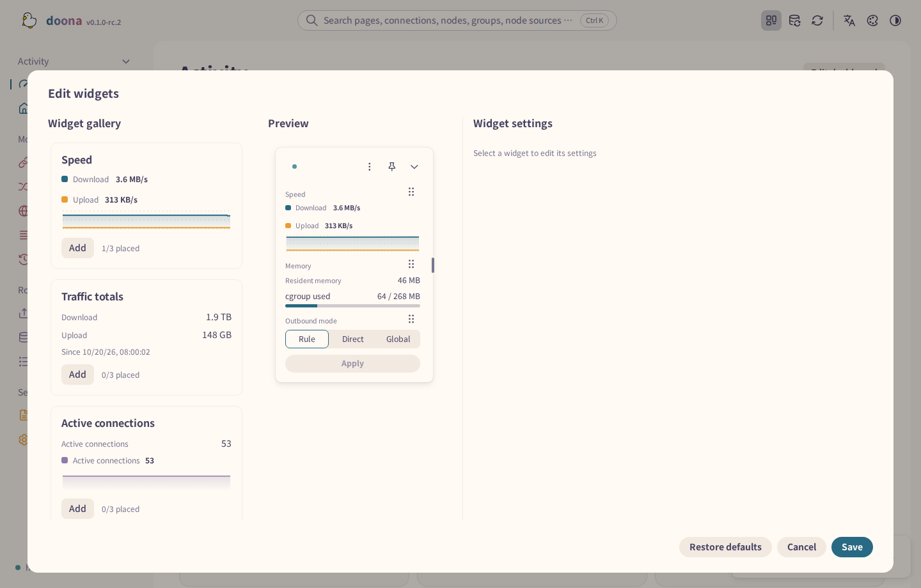Click the Traffic totals card title

tap(92, 297)
